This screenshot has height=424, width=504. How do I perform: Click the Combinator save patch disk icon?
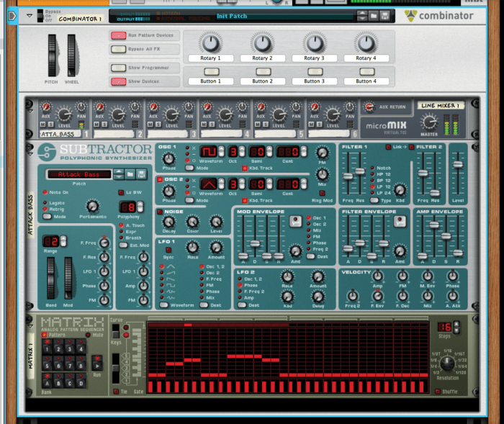[x=384, y=15]
